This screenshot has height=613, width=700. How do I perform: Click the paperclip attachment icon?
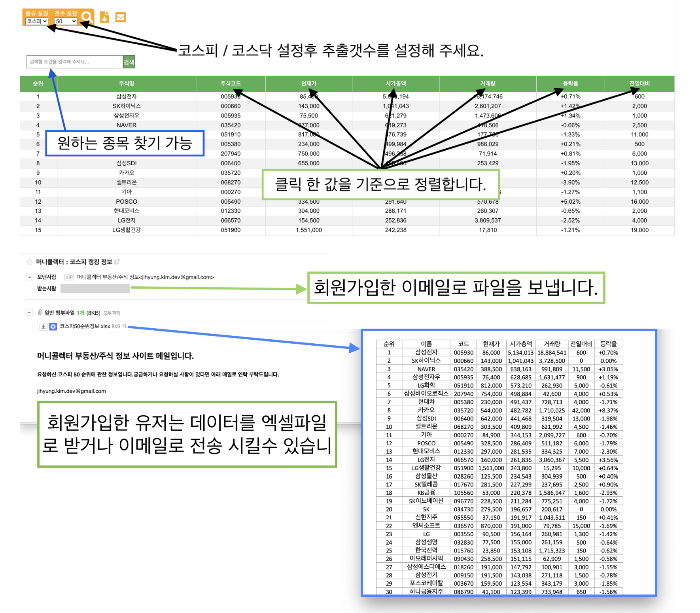(x=40, y=312)
